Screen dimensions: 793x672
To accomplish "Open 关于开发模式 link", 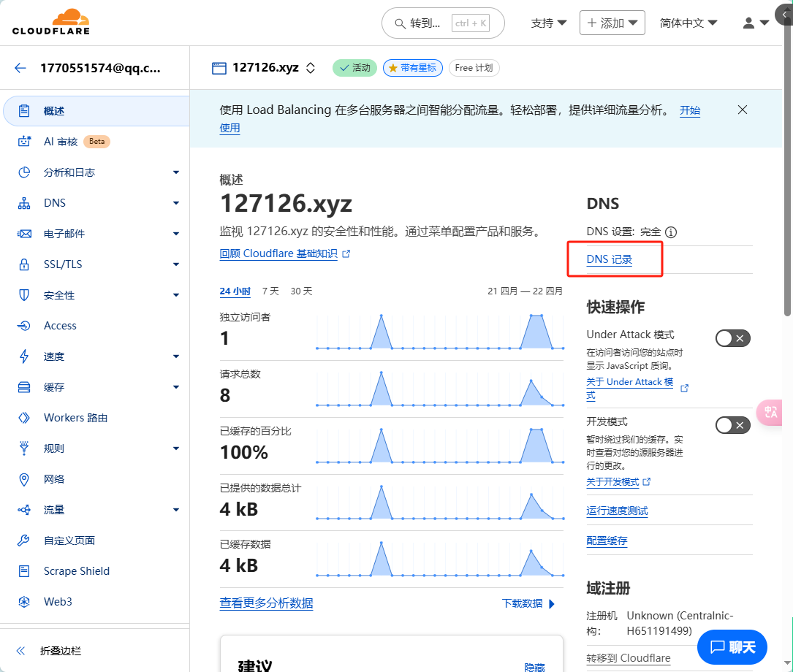I will coord(618,482).
